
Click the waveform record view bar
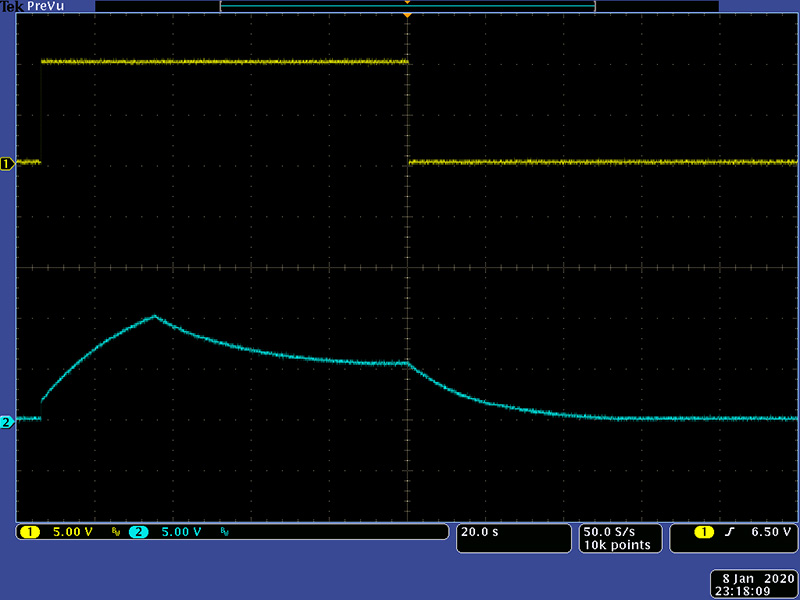[x=407, y=6]
